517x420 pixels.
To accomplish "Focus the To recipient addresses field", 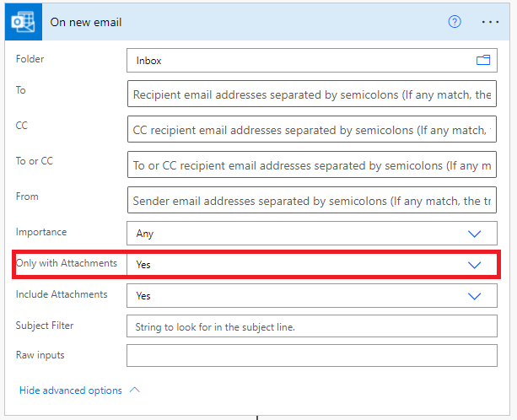I will (x=312, y=94).
